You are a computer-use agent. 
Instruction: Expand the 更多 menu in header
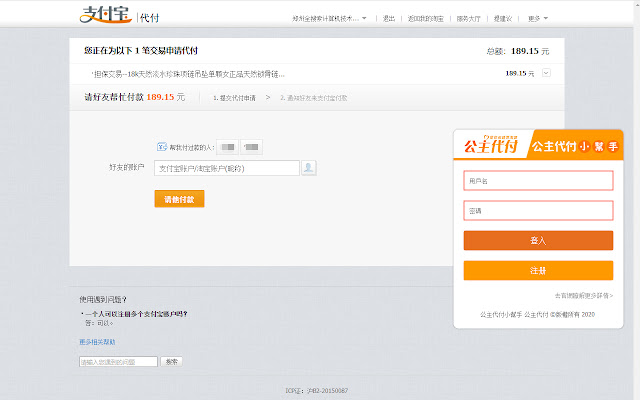click(x=538, y=18)
